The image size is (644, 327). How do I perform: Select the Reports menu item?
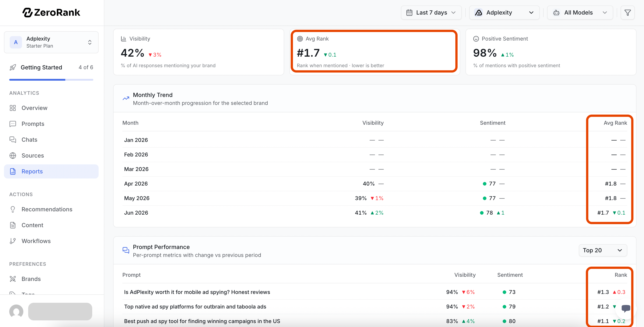(51, 171)
